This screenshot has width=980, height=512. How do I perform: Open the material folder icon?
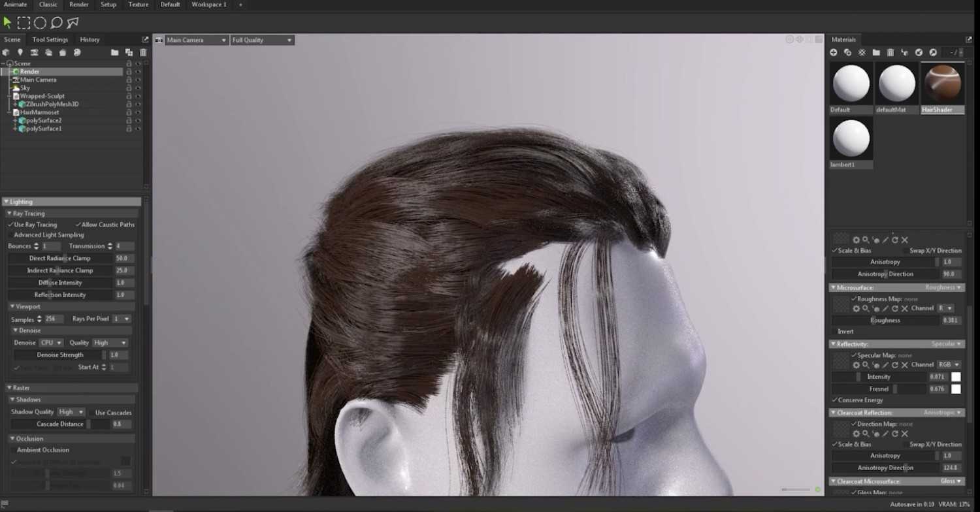click(x=876, y=52)
